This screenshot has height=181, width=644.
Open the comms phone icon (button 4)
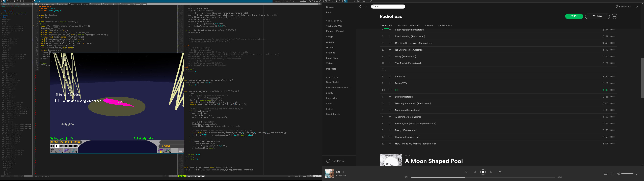(74, 151)
